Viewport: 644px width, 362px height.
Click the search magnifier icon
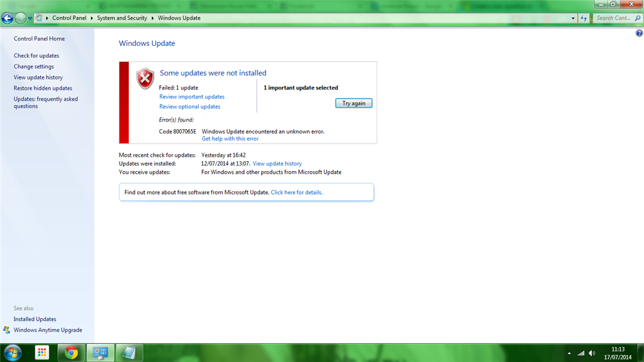click(x=638, y=18)
